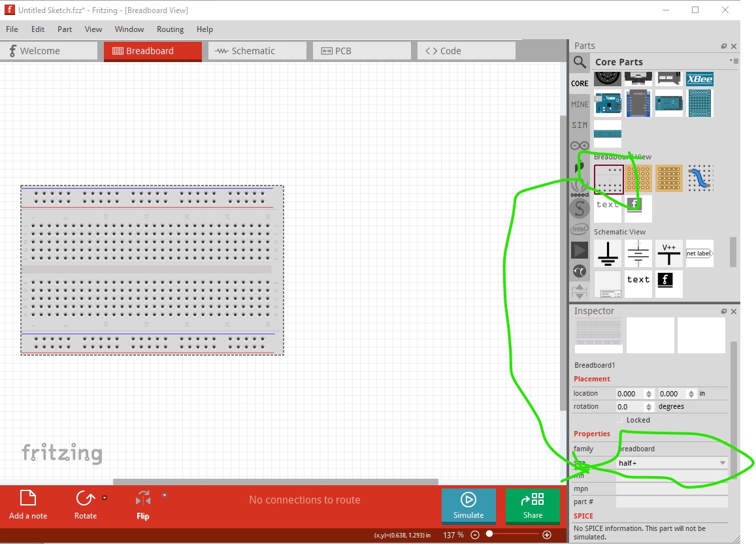Click the mpn input field
Image resolution: width=756 pixels, height=544 pixels.
pyautogui.click(x=672, y=488)
